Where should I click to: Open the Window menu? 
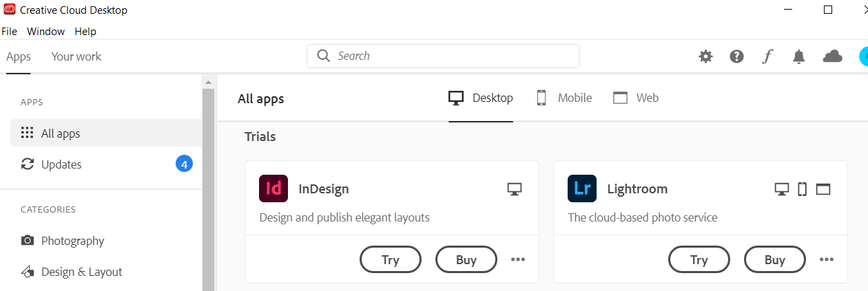(x=45, y=32)
